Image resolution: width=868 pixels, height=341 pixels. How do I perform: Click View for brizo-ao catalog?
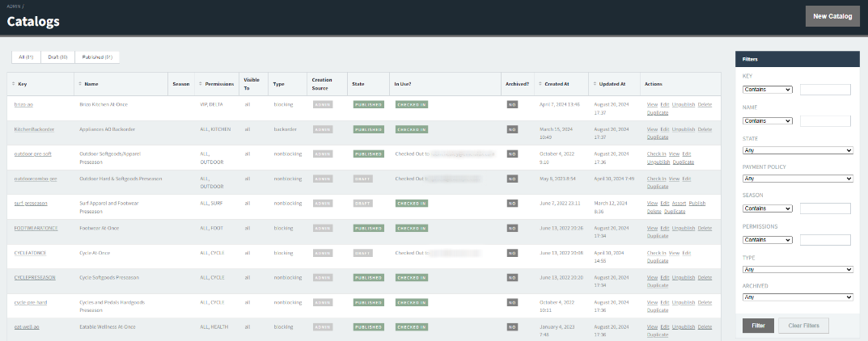652,104
